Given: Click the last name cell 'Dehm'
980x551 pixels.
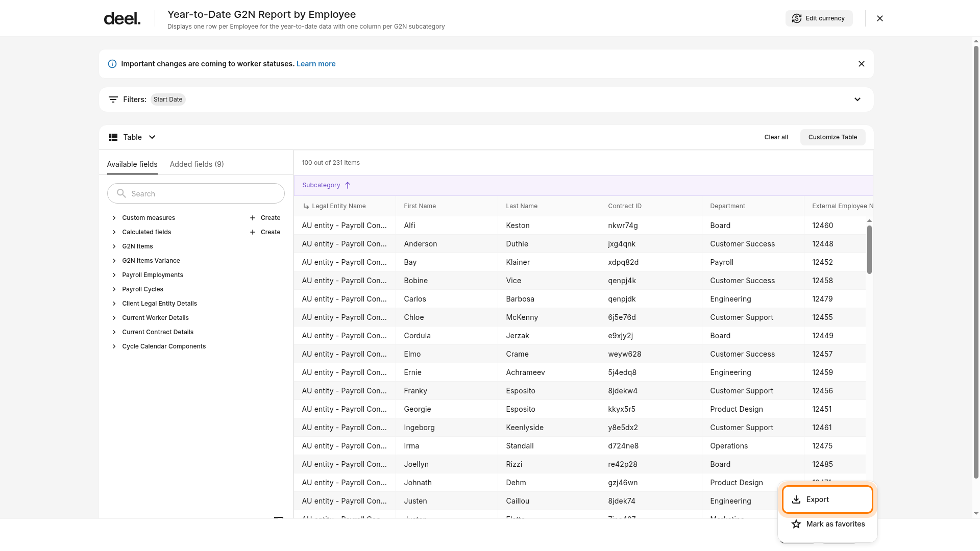Looking at the screenshot, I should click(x=549, y=483).
